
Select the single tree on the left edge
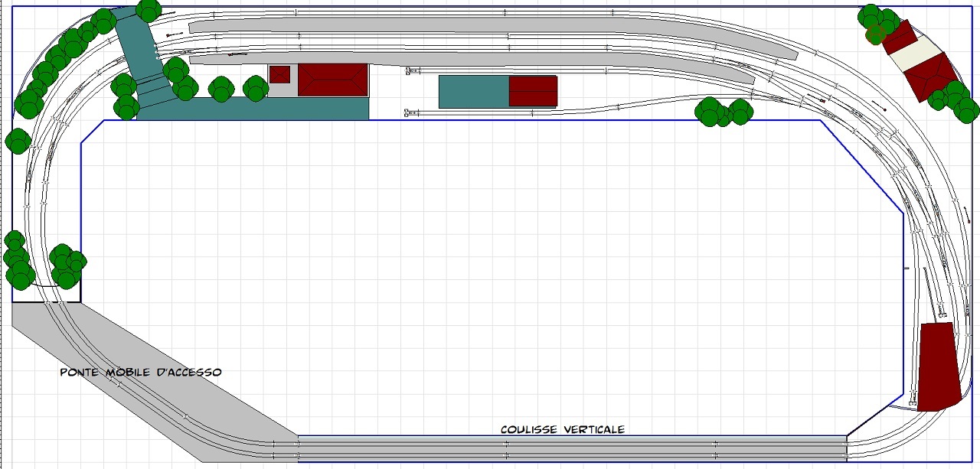pos(18,141)
